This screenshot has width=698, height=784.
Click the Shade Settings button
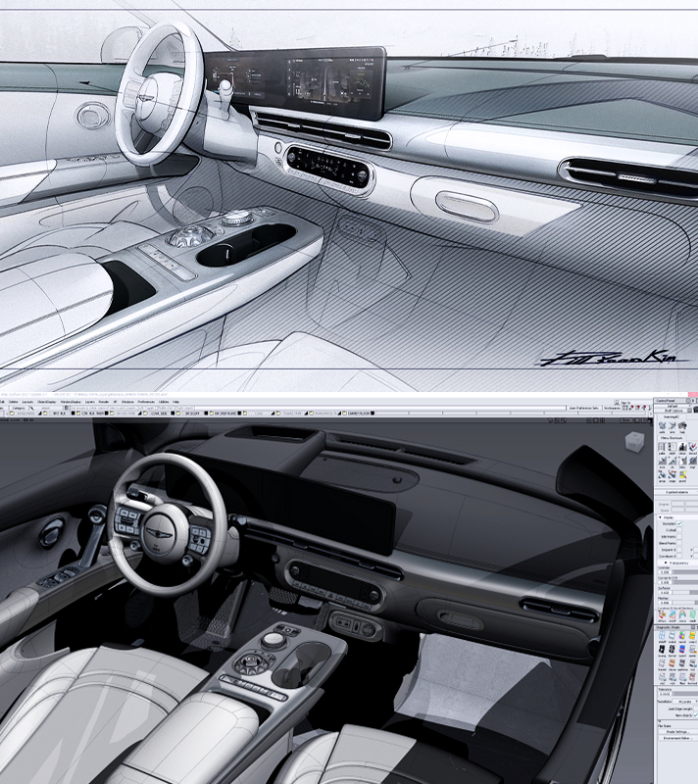click(673, 732)
